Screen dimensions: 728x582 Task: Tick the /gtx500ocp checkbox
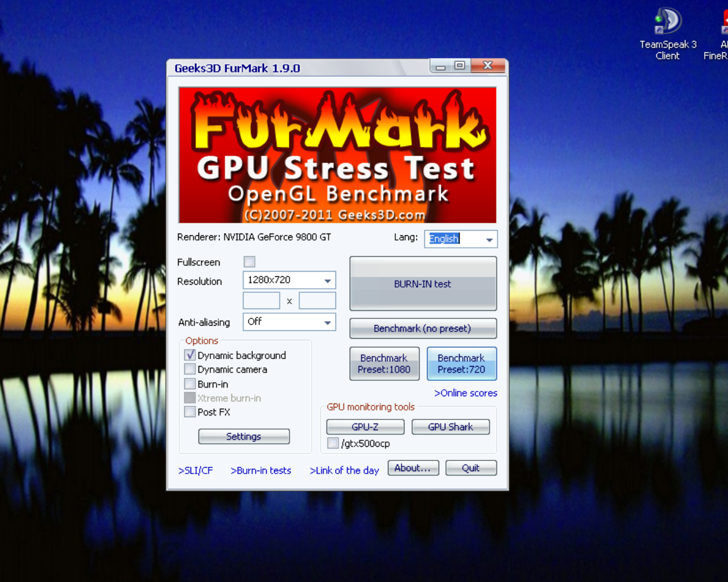pos(333,443)
